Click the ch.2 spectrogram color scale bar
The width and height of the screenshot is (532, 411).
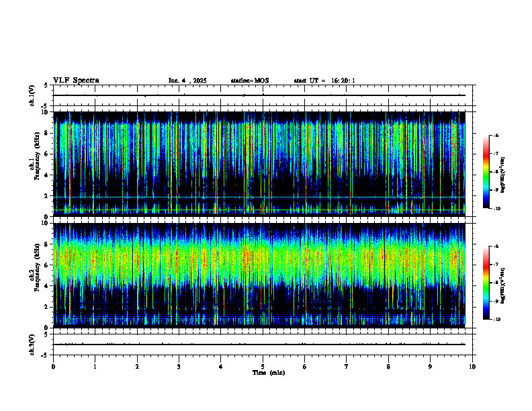click(x=486, y=283)
